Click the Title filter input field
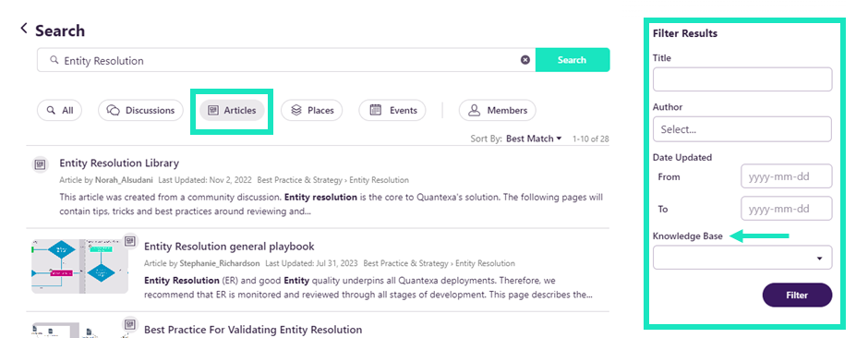Image resolution: width=868 pixels, height=338 pixels. coord(742,79)
